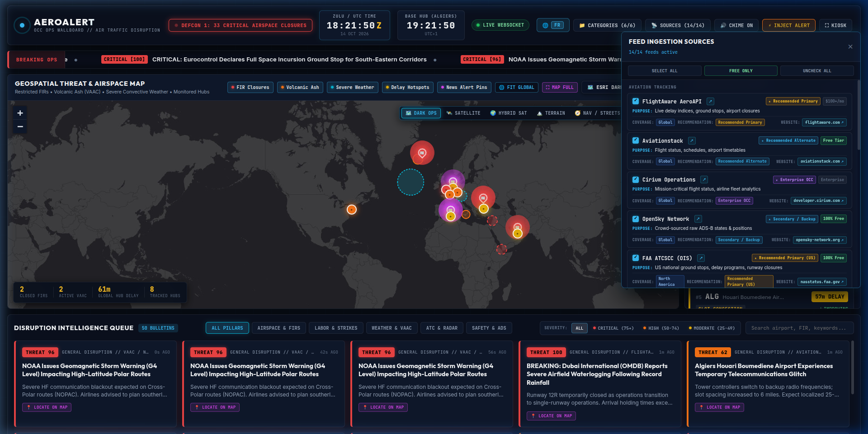Click Free Only in feed sources
Image resolution: width=868 pixels, height=434 pixels.
(741, 71)
